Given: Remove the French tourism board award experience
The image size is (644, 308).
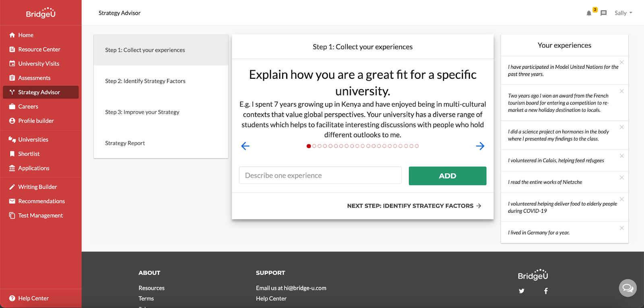Looking at the screenshot, I should click(x=622, y=91).
